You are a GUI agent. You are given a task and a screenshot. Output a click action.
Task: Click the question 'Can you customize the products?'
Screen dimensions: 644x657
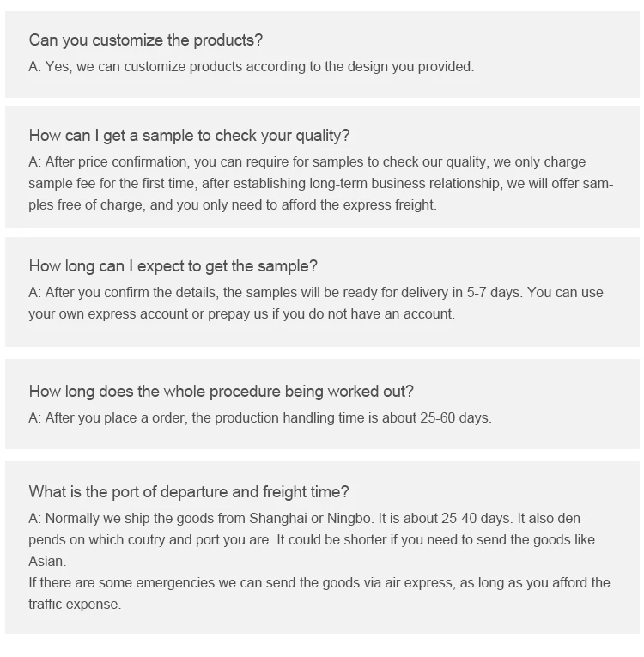[x=145, y=40]
